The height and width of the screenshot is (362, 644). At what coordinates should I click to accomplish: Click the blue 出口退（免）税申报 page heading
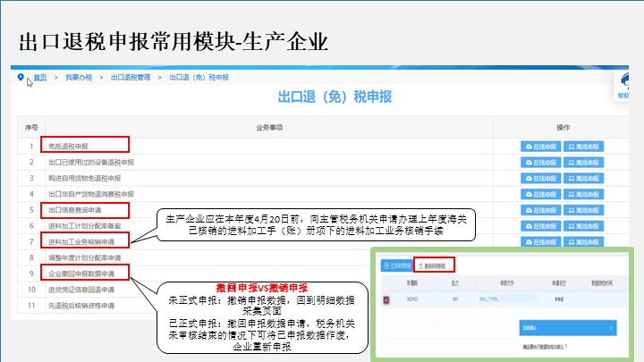[335, 97]
